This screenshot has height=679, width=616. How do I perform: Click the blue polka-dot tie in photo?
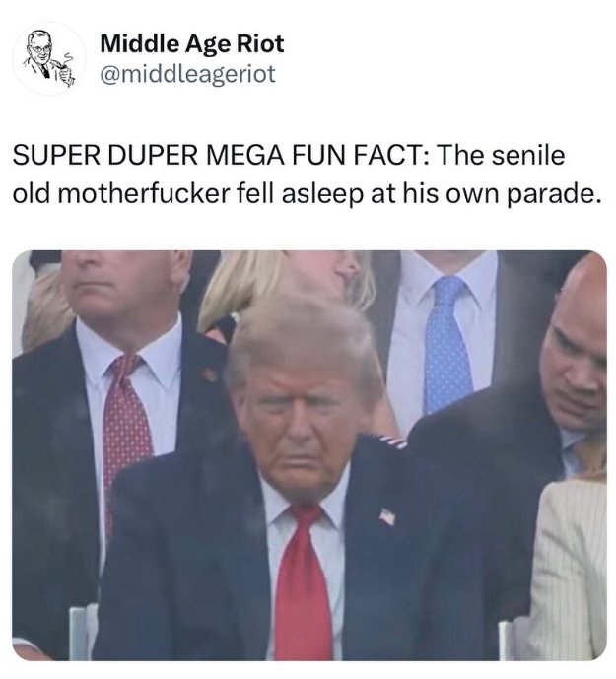pyautogui.click(x=447, y=343)
